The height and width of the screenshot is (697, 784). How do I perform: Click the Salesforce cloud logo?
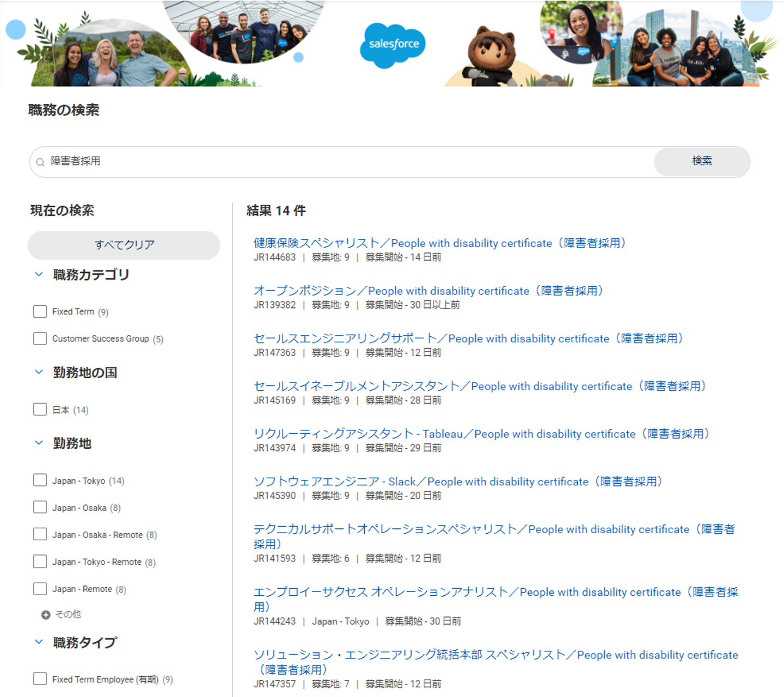point(393,45)
